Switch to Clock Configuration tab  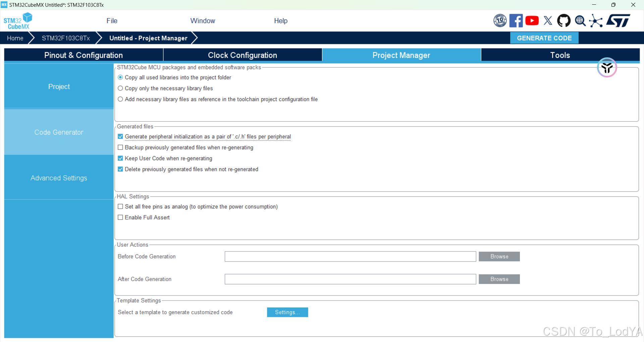(243, 55)
